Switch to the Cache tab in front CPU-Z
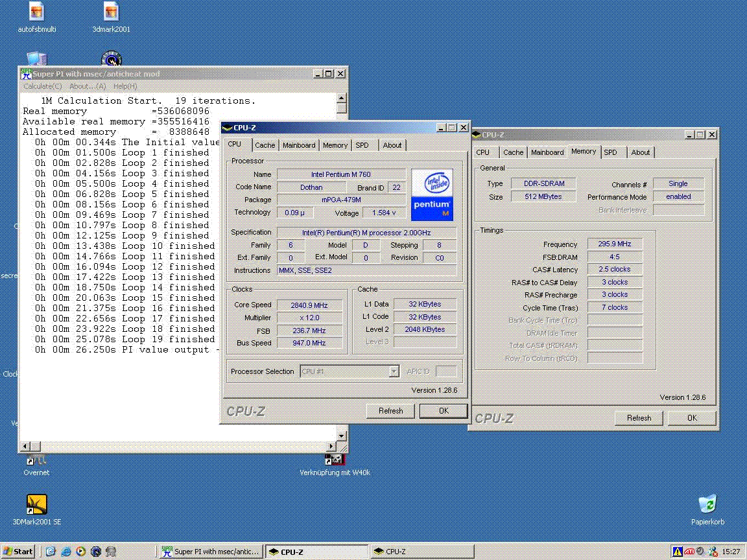747x560 pixels. (x=265, y=145)
